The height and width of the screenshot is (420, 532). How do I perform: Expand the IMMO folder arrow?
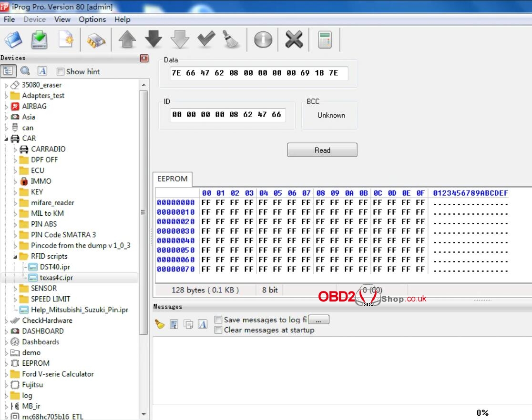pyautogui.click(x=16, y=181)
